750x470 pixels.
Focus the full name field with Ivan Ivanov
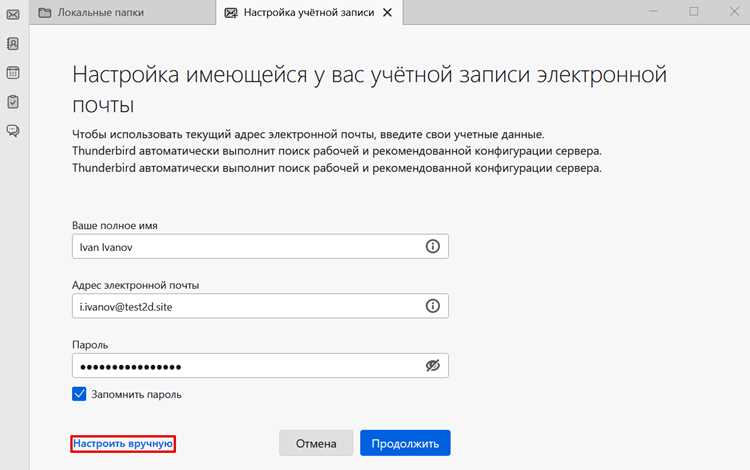260,246
